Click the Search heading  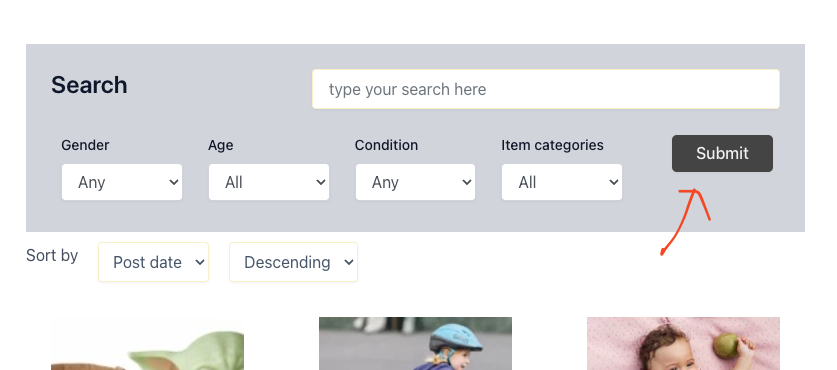point(89,85)
